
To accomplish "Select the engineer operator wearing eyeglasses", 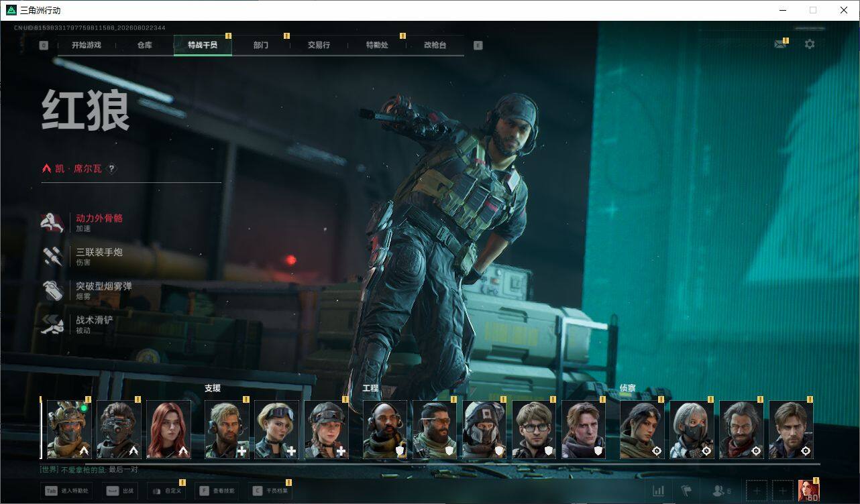I will [534, 430].
